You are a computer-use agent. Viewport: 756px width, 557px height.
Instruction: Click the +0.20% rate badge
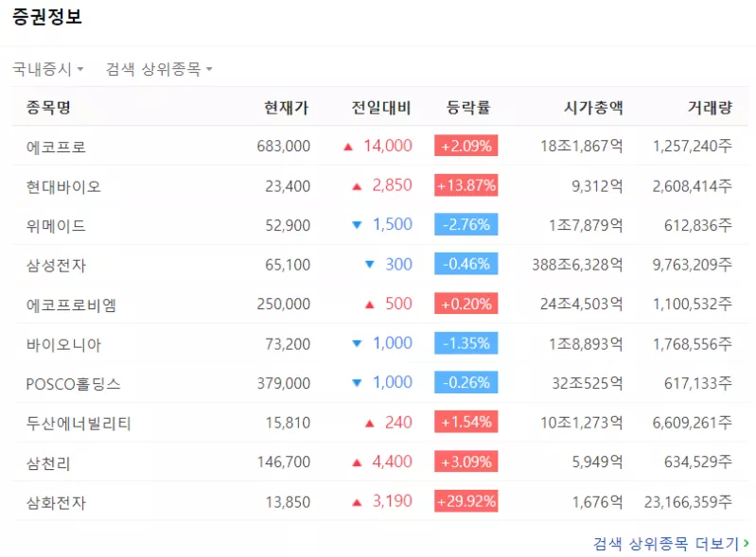(x=466, y=304)
